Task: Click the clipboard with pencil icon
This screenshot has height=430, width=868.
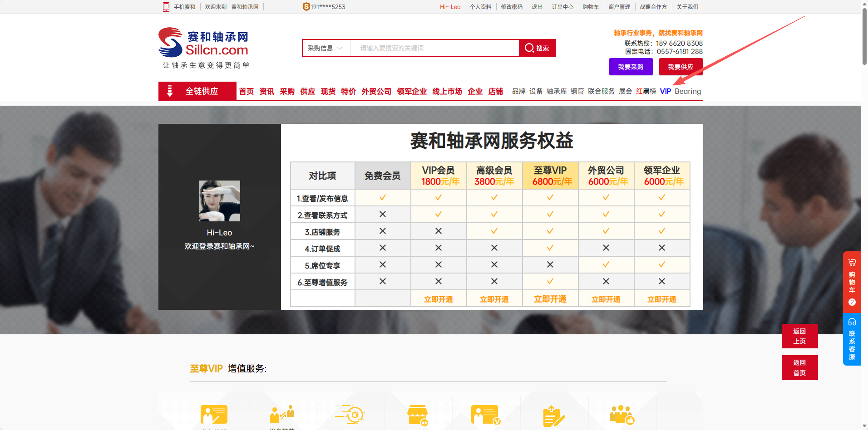Action: coord(553,416)
